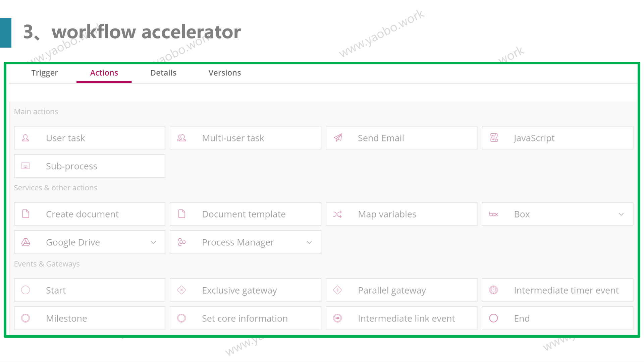Switch to the Trigger tab
This screenshot has width=644, height=362.
[x=45, y=73]
